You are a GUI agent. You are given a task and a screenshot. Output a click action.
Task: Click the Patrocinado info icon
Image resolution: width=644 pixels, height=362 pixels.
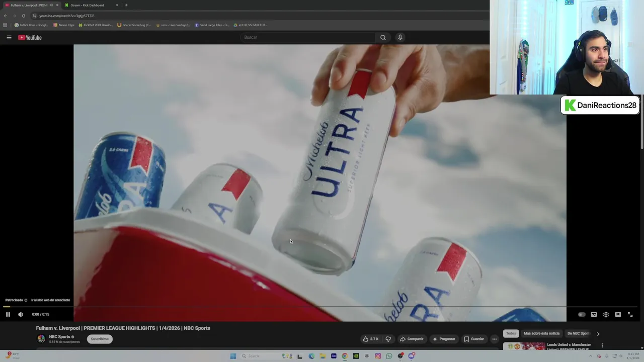tap(26, 300)
